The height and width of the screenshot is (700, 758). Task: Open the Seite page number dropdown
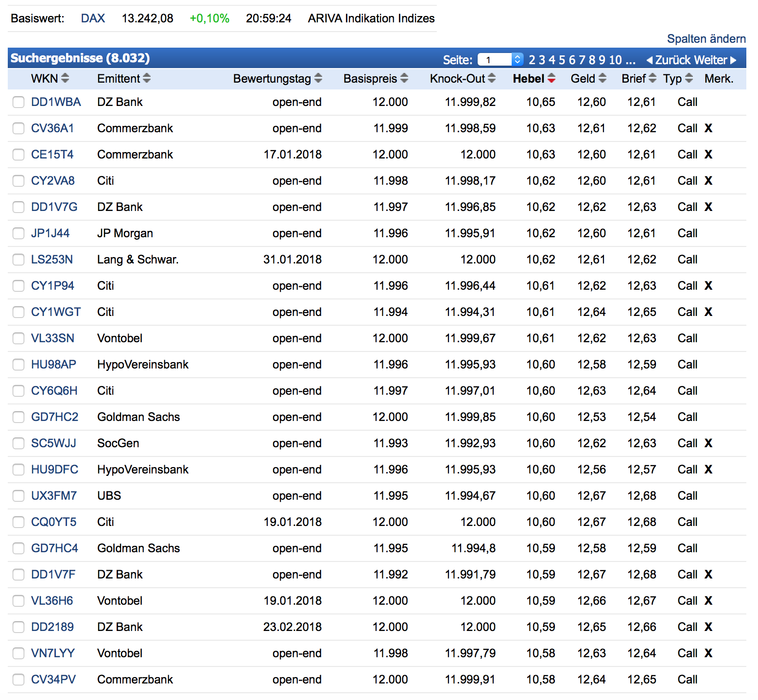(x=500, y=60)
